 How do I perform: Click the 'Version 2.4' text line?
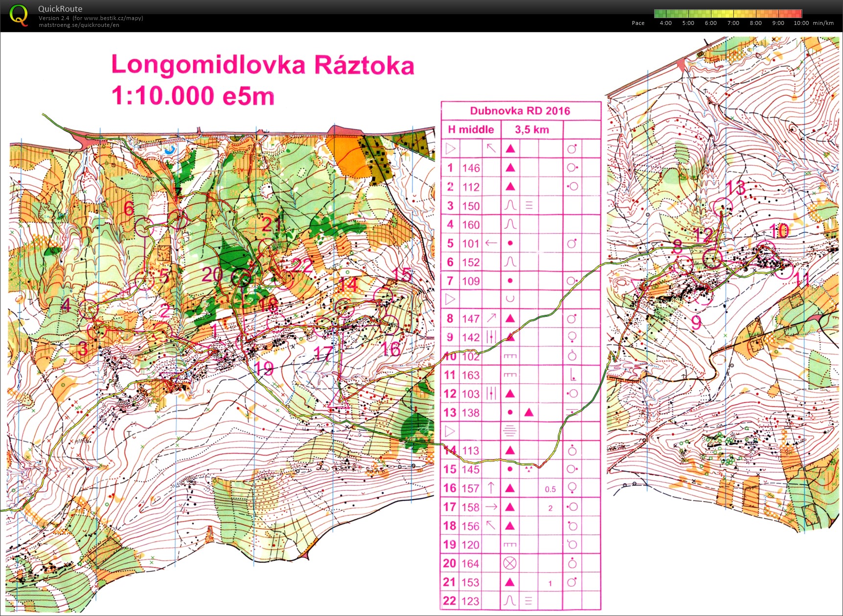point(91,18)
